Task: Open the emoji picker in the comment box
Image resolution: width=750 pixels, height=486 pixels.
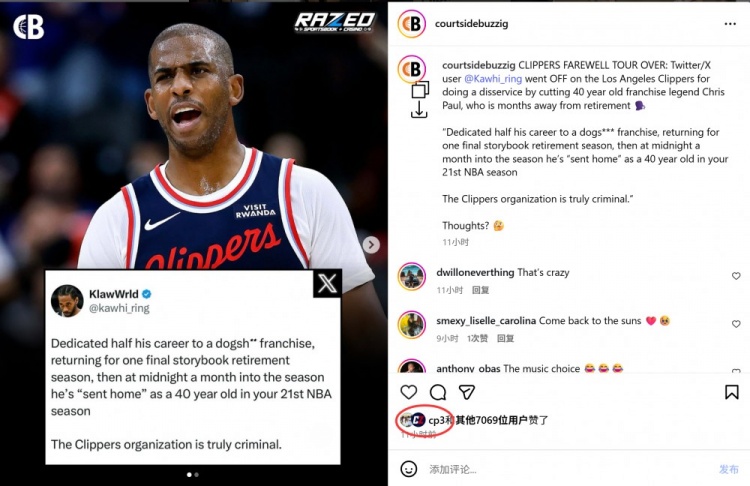Action: tap(408, 469)
